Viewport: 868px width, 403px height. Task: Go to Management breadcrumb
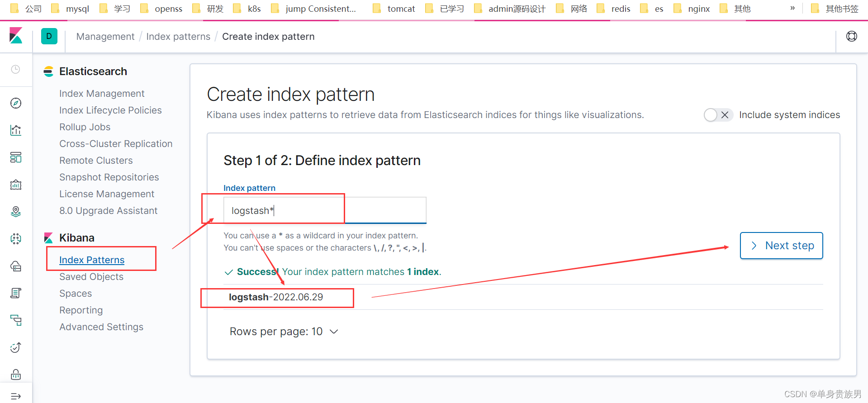[x=105, y=37]
